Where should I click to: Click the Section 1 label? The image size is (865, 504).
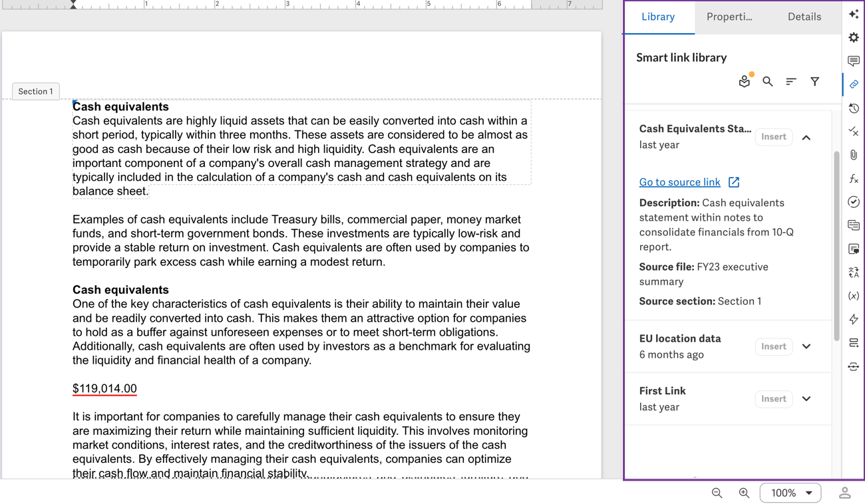[36, 91]
